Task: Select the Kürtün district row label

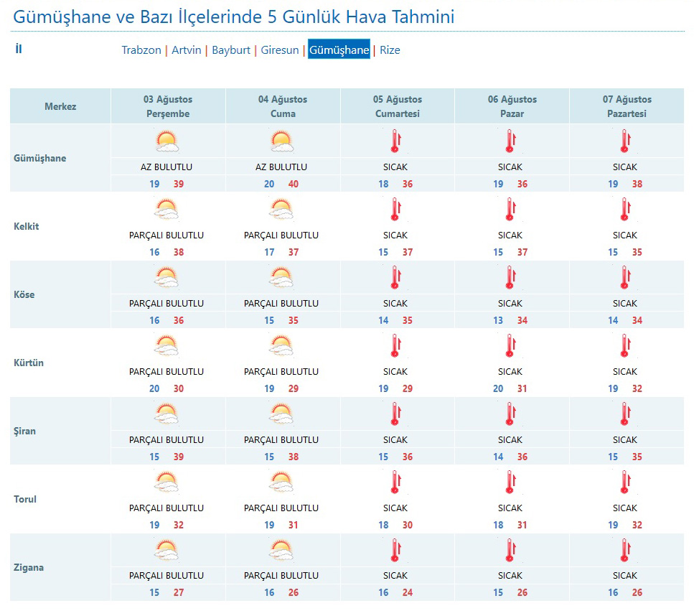Action: 29,363
